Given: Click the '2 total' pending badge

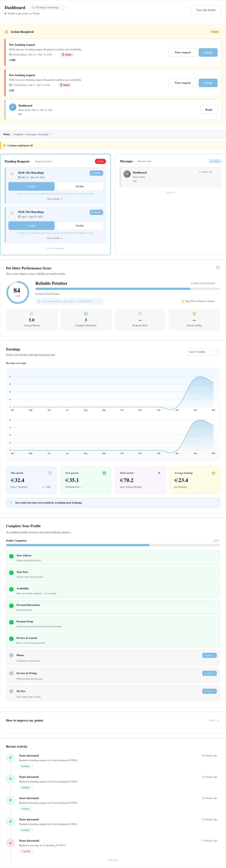Looking at the screenshot, I should tap(100, 161).
